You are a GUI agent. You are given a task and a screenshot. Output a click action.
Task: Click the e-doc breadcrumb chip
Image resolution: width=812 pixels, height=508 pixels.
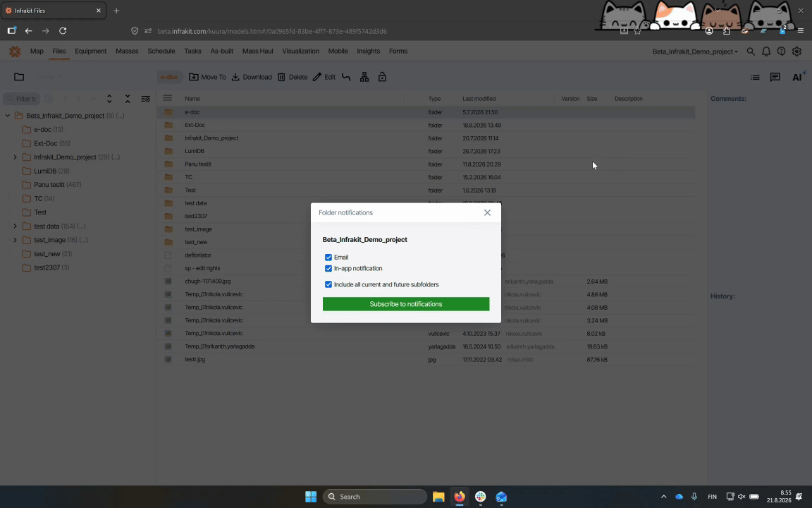[169, 77]
